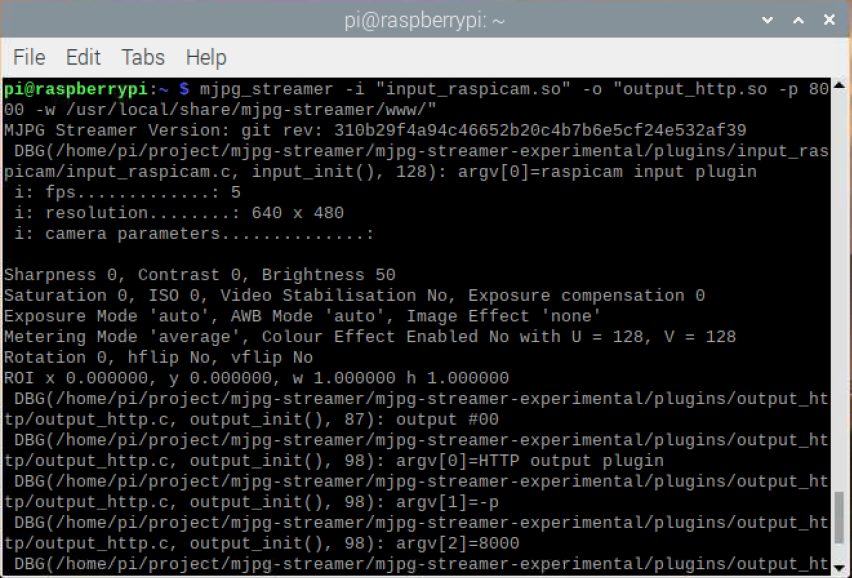Click the window title pi@raspberrypi: ~
This screenshot has width=852, height=578.
pos(424,21)
